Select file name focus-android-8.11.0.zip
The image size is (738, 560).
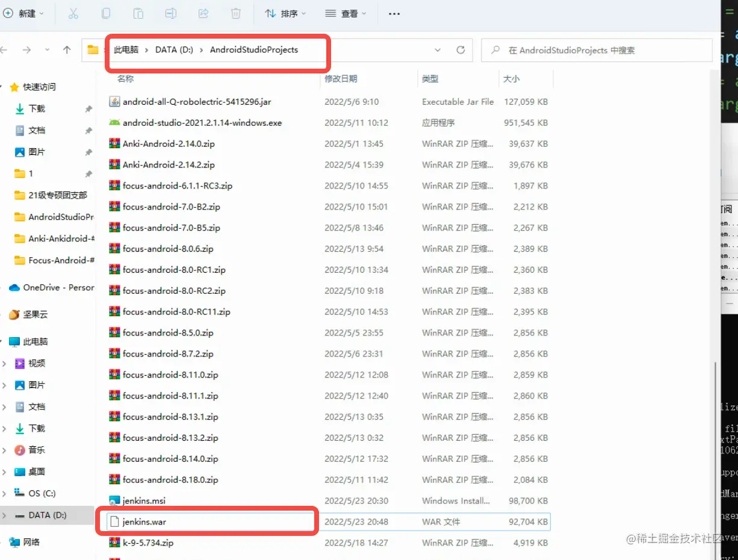pos(170,375)
